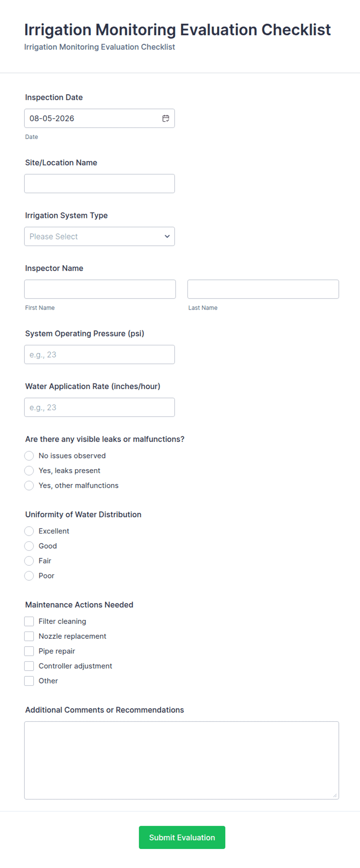
Task: Click the Site/Location Name field
Action: click(x=99, y=184)
